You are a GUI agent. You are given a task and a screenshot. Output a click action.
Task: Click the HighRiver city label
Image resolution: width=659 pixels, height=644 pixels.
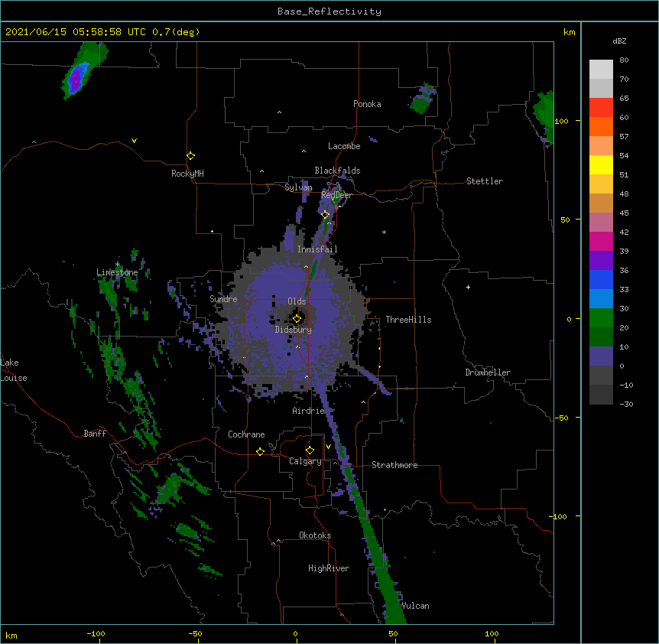click(x=329, y=568)
